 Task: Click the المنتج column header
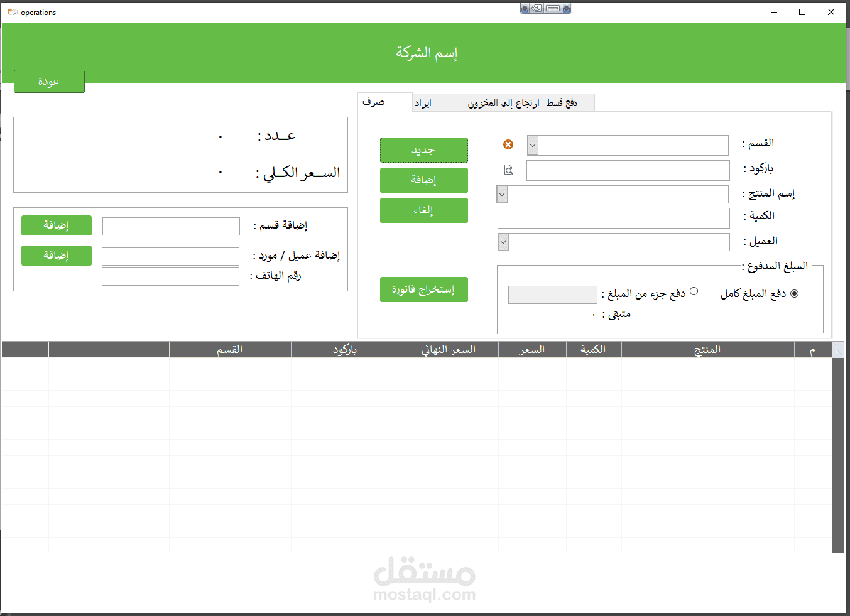(x=708, y=350)
